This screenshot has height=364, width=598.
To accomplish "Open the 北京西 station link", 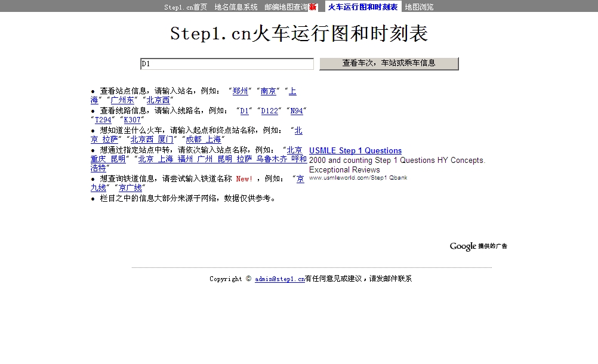I will [x=158, y=100].
